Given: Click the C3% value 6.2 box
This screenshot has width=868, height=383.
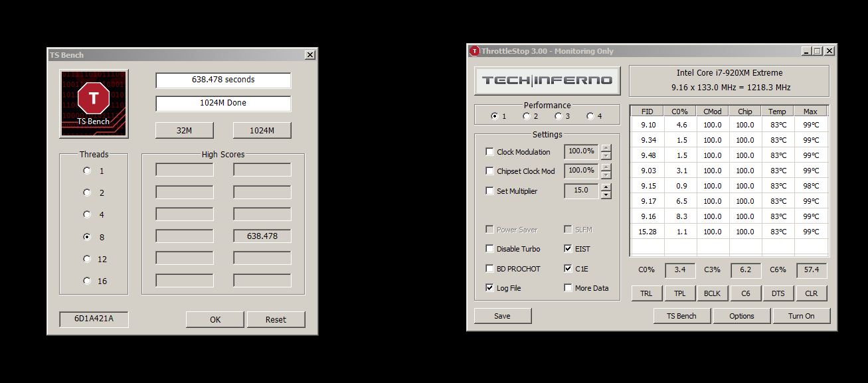Looking at the screenshot, I should (x=746, y=271).
